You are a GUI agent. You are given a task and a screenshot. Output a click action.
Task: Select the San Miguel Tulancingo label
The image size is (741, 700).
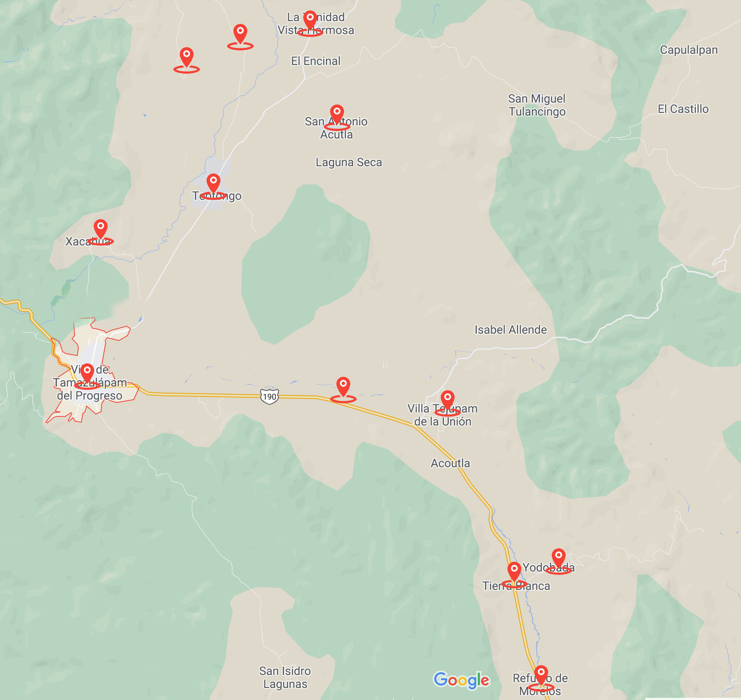point(537,105)
